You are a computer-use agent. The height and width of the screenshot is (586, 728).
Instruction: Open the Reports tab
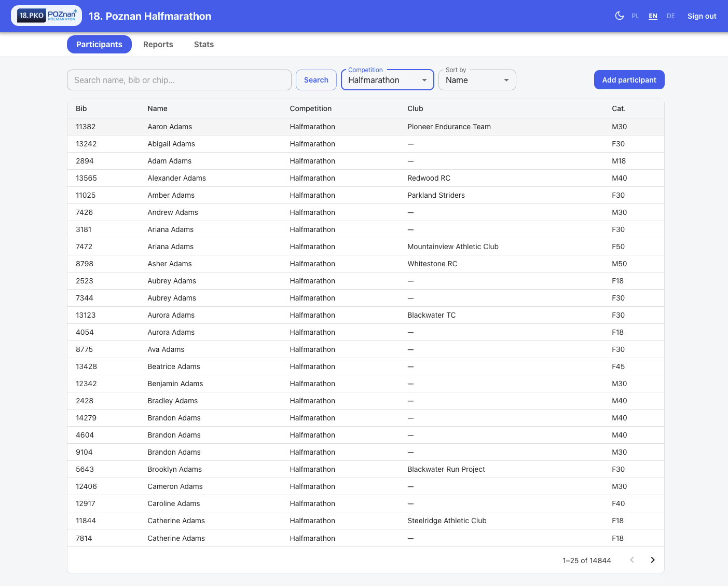tap(158, 45)
